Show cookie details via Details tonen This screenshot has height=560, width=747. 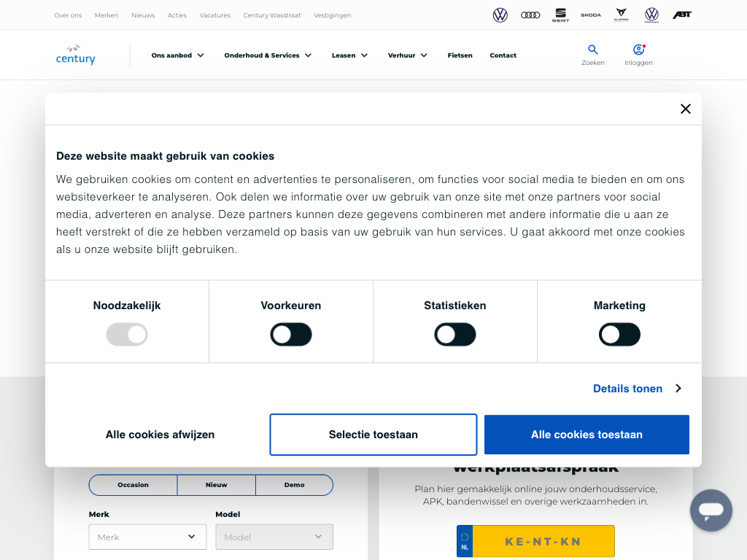pos(627,389)
